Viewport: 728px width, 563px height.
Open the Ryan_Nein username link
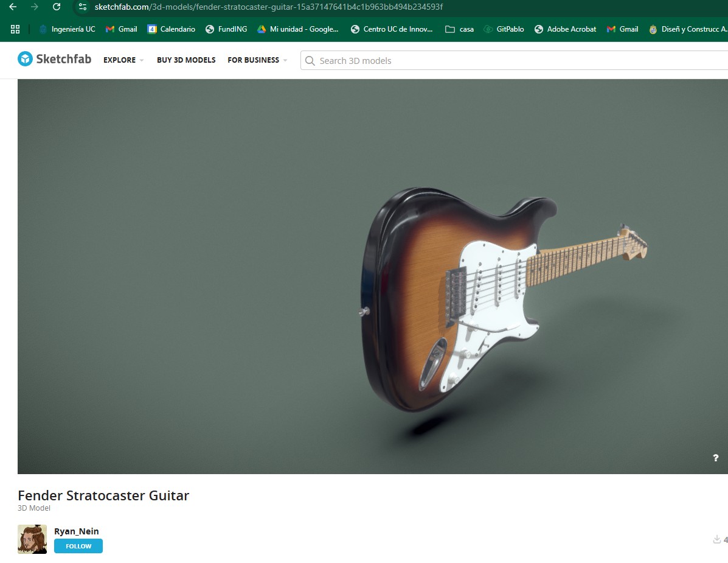pos(76,531)
